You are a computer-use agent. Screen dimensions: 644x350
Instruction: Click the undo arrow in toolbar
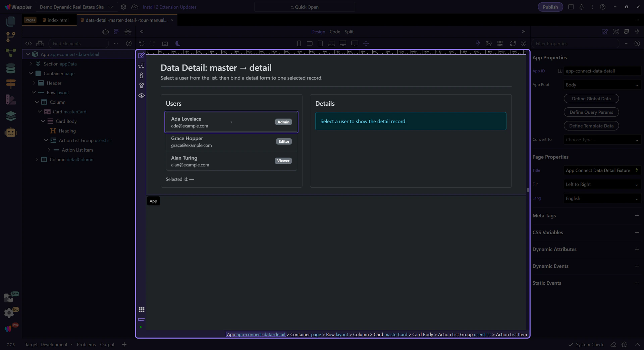pos(142,44)
